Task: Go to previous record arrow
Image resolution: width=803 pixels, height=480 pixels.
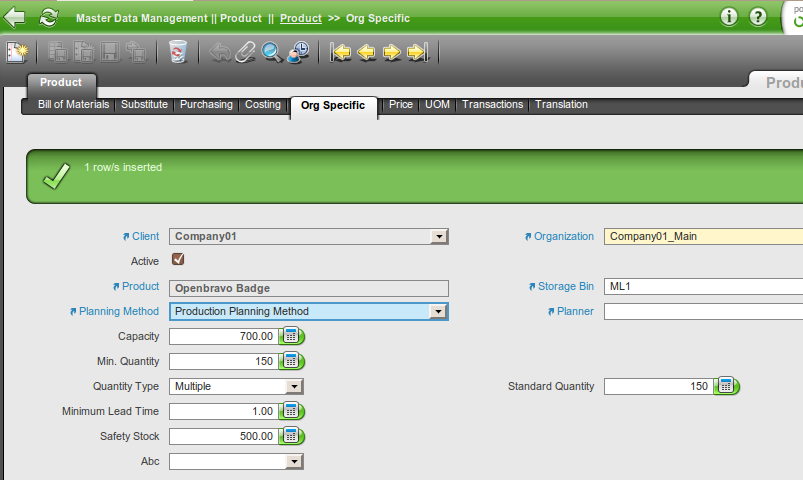Action: coord(367,52)
